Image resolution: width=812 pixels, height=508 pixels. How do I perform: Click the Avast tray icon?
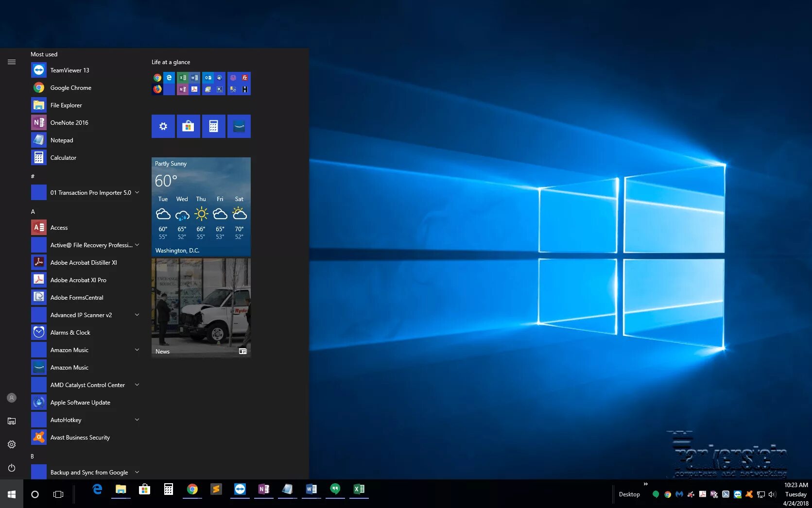749,494
